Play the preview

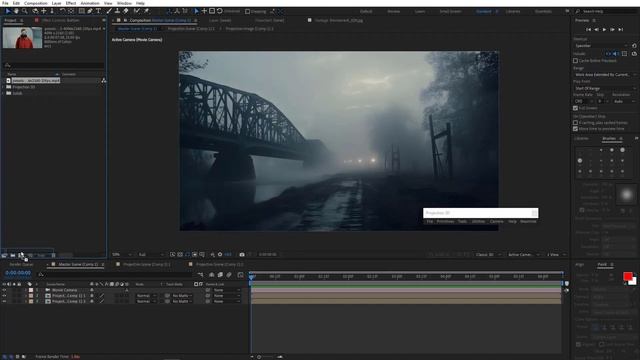[604, 29]
